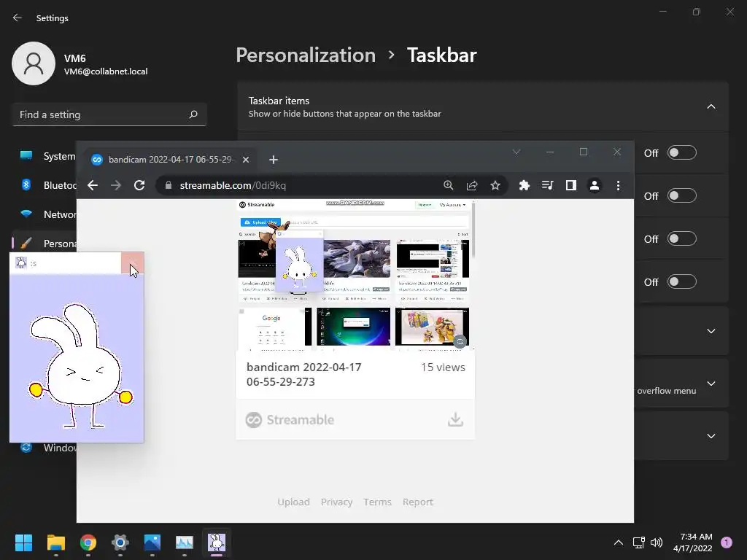Switch to bandicam Chrome tab

pyautogui.click(x=170, y=160)
